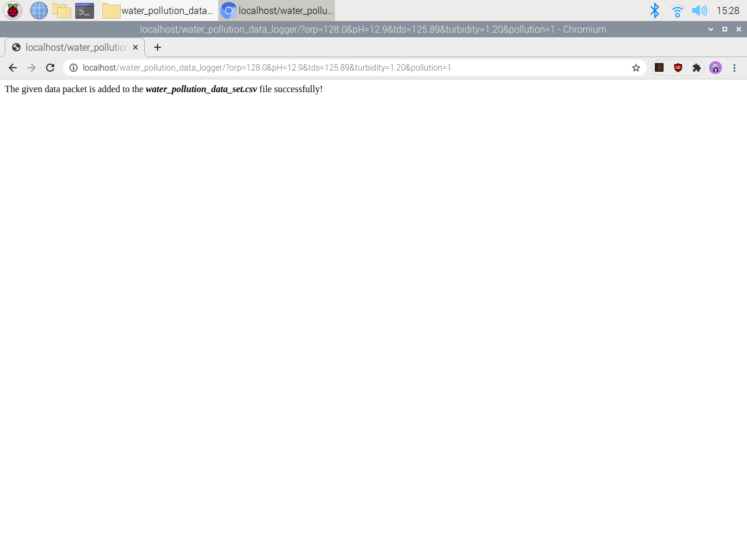Open the web browser globe icon
The image size is (747, 560).
point(39,10)
